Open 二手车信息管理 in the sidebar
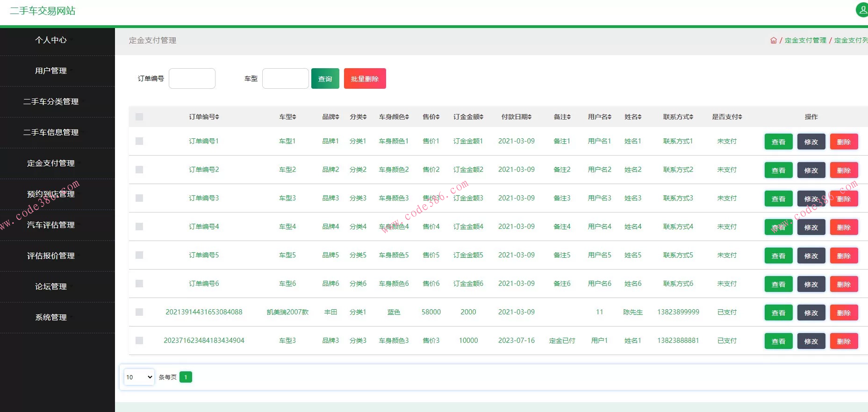The image size is (868, 412). (x=51, y=132)
